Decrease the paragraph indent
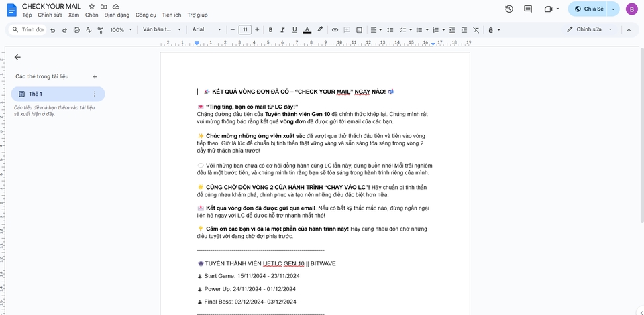Screen dimensions: 644x315 (x=452, y=30)
